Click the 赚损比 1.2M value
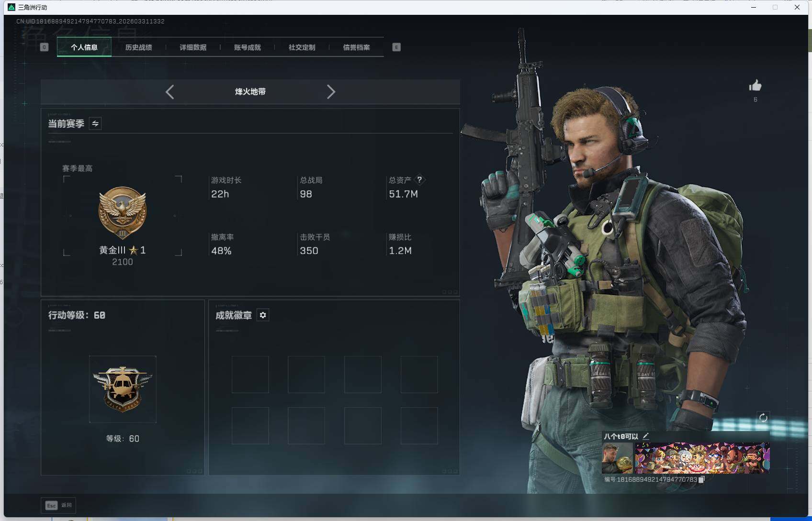The width and height of the screenshot is (812, 521). click(400, 251)
